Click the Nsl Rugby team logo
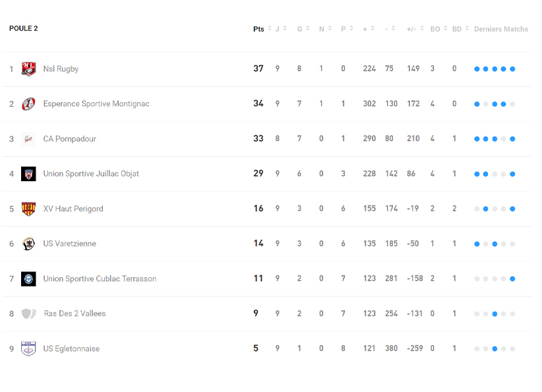The height and width of the screenshot is (392, 542). (x=28, y=69)
